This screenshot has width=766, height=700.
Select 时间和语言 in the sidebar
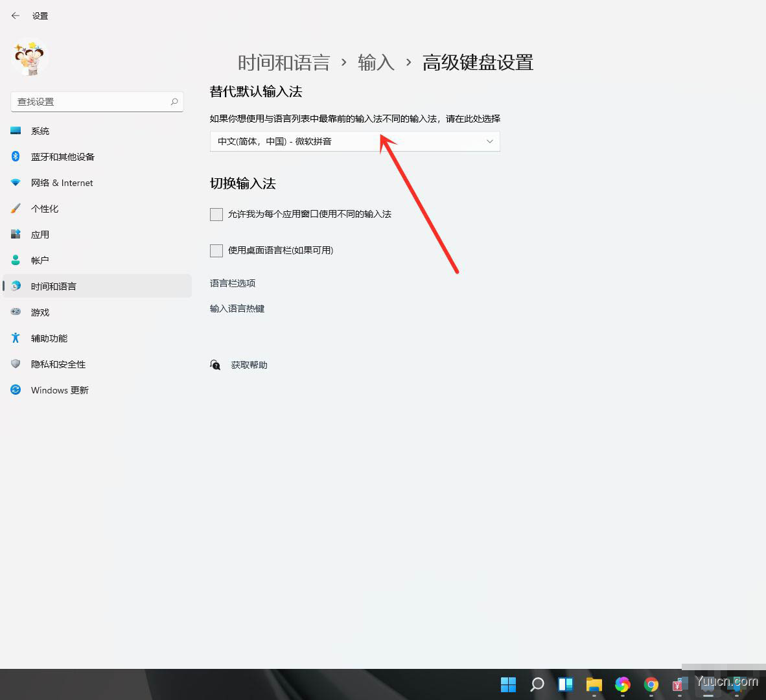[x=97, y=286]
